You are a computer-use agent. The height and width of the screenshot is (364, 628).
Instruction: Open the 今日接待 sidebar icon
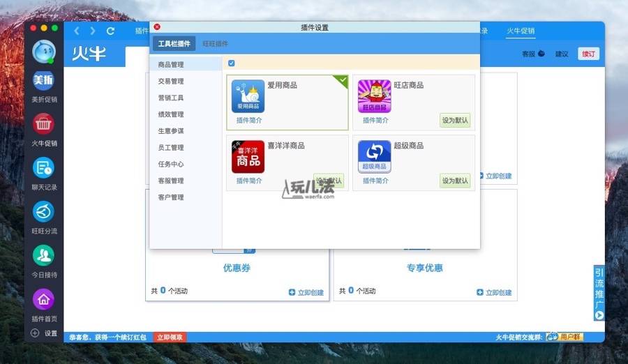click(44, 255)
